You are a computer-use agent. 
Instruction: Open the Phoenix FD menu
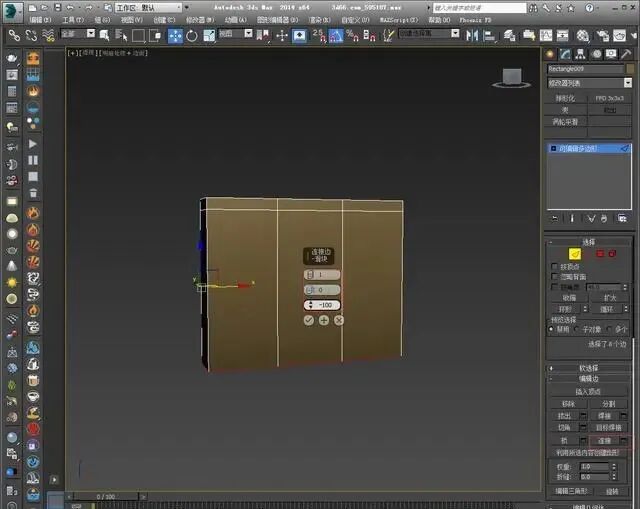point(475,20)
